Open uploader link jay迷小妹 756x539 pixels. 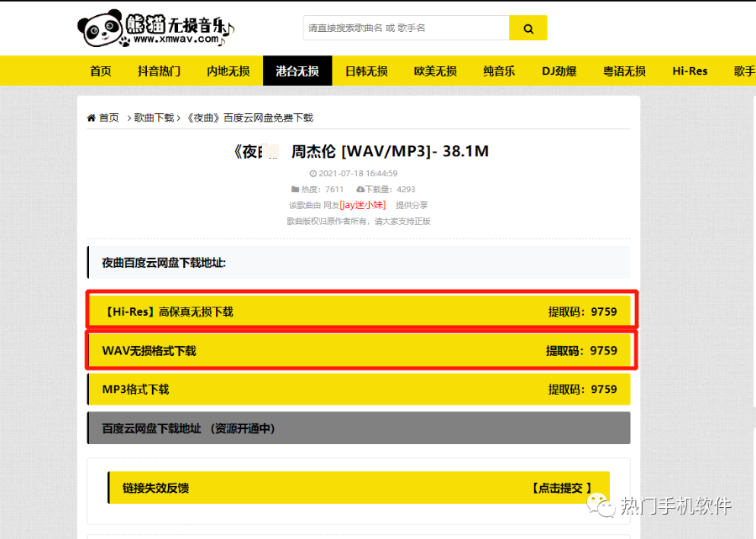[363, 205]
